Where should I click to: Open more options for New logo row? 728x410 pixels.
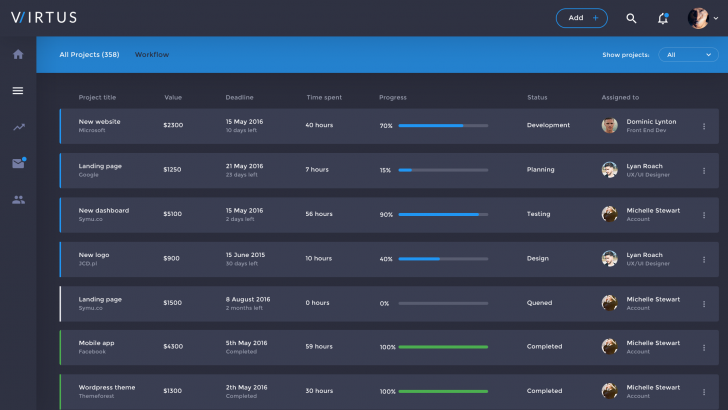coord(704,260)
